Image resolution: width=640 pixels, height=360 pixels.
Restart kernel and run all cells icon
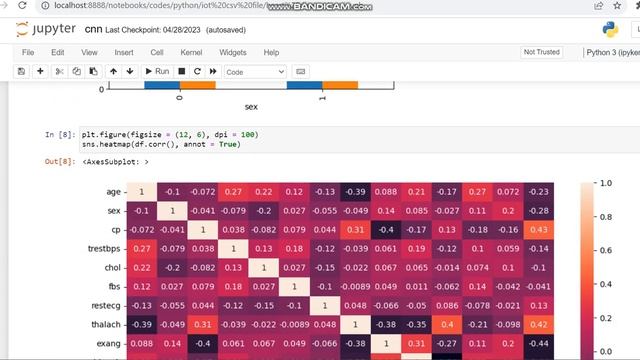click(213, 71)
